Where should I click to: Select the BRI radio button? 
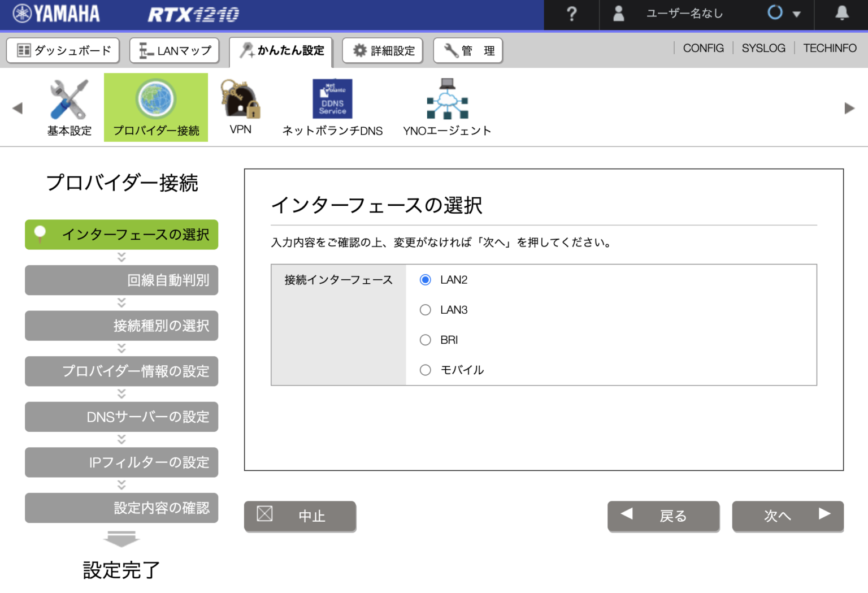point(426,340)
